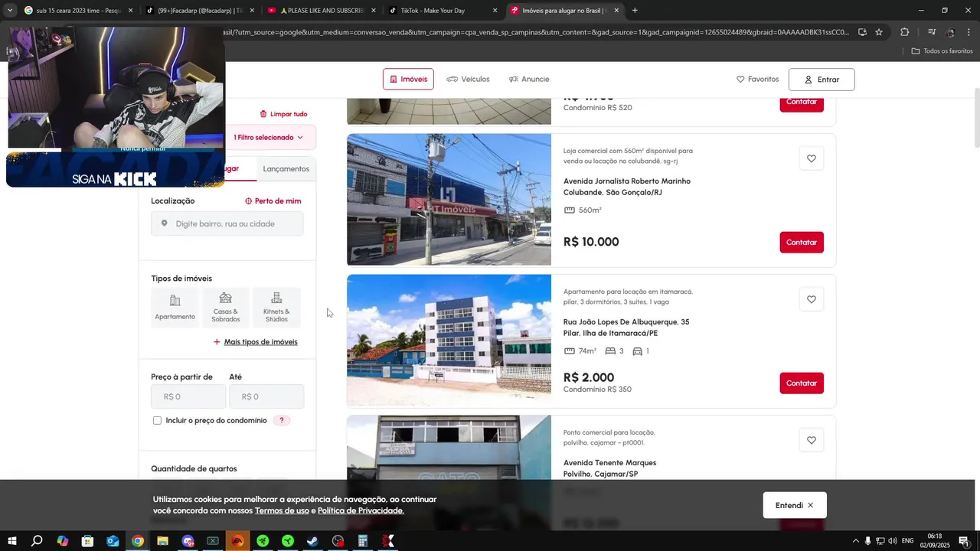Open Copilot from the taskbar
The height and width of the screenshot is (551, 980).
[x=63, y=541]
